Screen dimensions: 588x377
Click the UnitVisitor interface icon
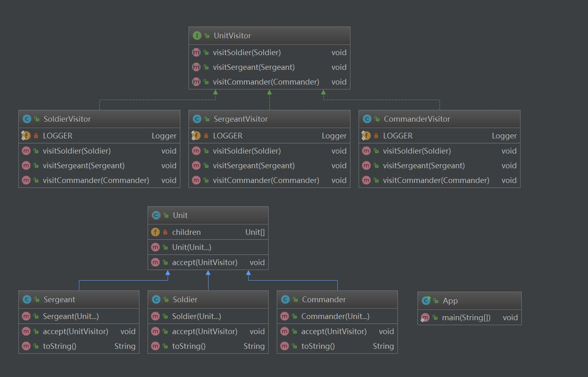point(197,36)
